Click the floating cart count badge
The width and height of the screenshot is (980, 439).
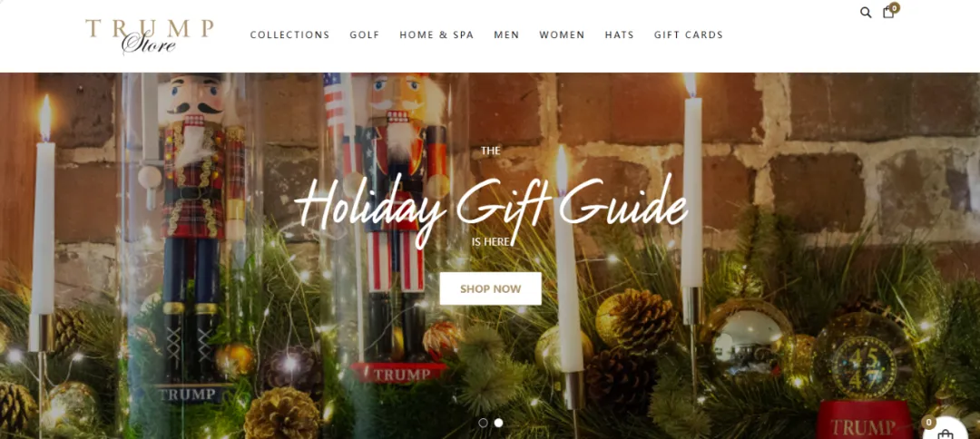[x=929, y=423]
